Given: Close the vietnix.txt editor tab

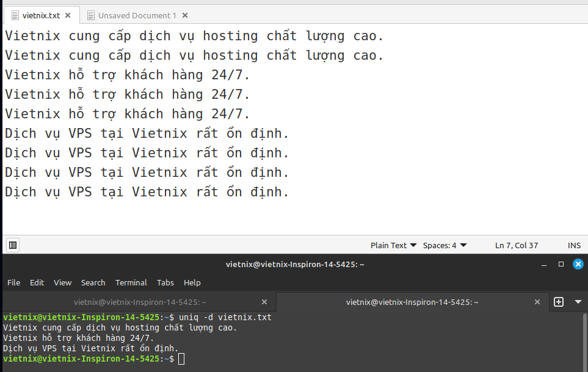Looking at the screenshot, I should point(68,15).
